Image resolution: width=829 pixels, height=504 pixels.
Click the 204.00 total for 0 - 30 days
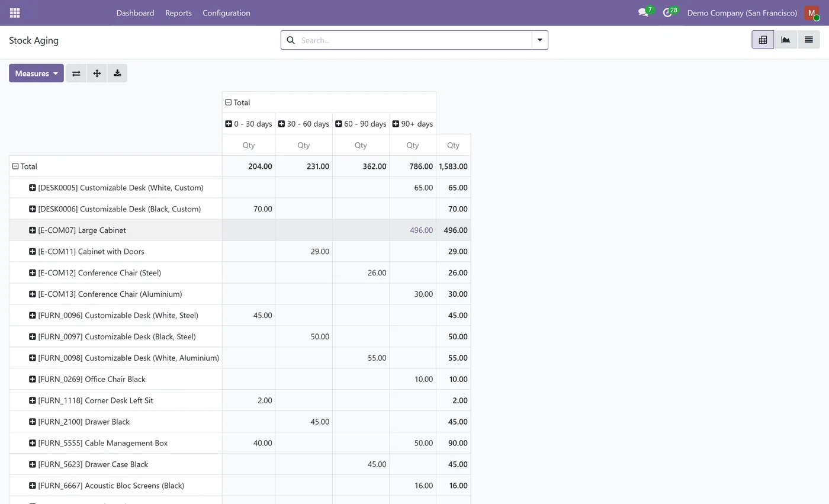249,166
